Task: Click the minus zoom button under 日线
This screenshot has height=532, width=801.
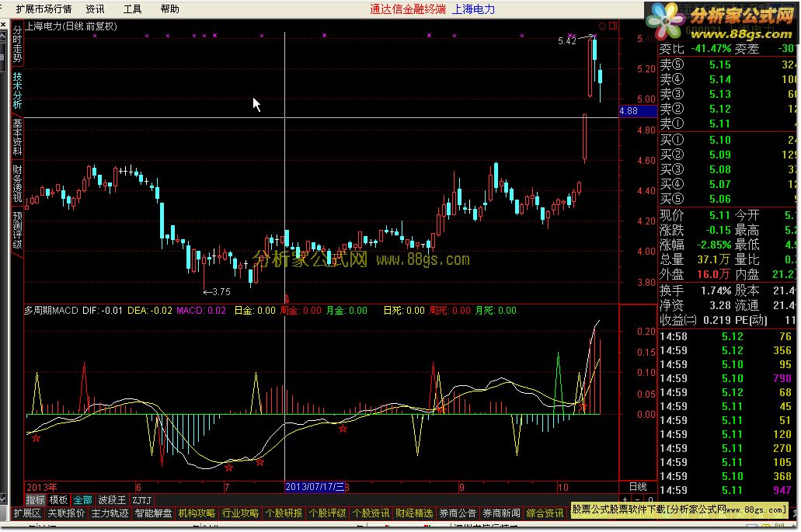Action: coord(638,499)
